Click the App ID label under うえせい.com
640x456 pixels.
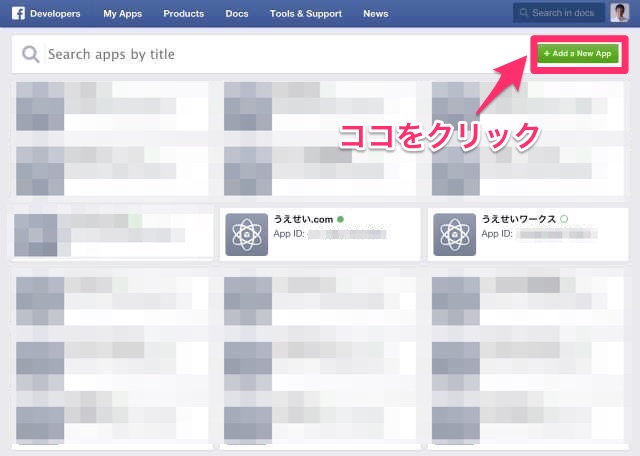click(289, 234)
